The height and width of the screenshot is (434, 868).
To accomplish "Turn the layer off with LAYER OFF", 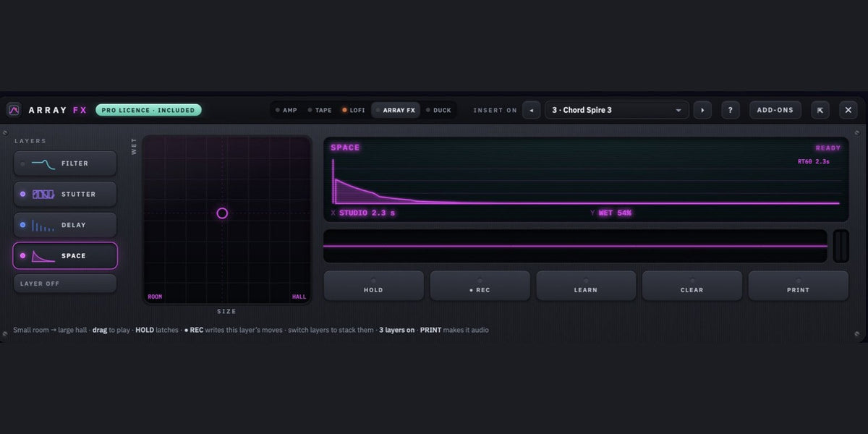I will [65, 284].
